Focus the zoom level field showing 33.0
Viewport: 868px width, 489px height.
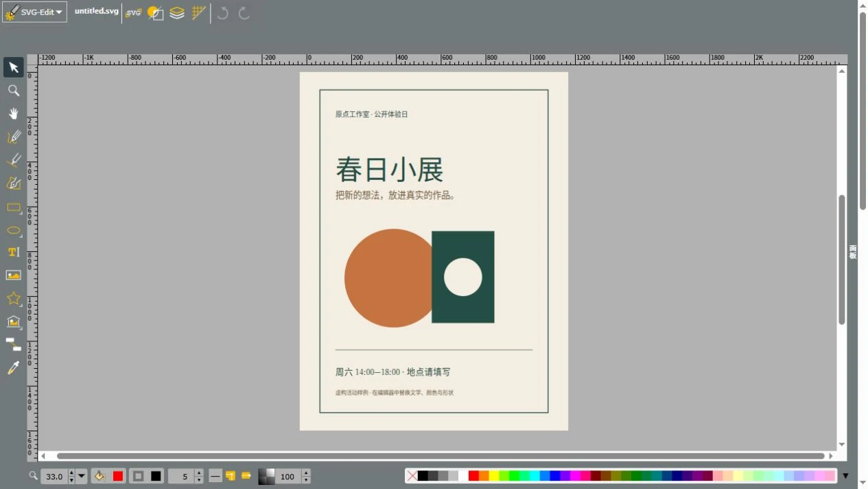(54, 477)
